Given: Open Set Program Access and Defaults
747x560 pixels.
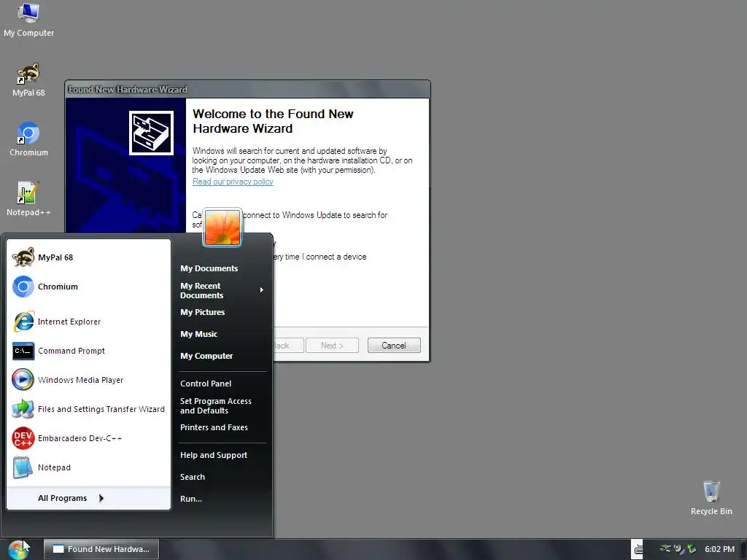Looking at the screenshot, I should click(x=222, y=405).
